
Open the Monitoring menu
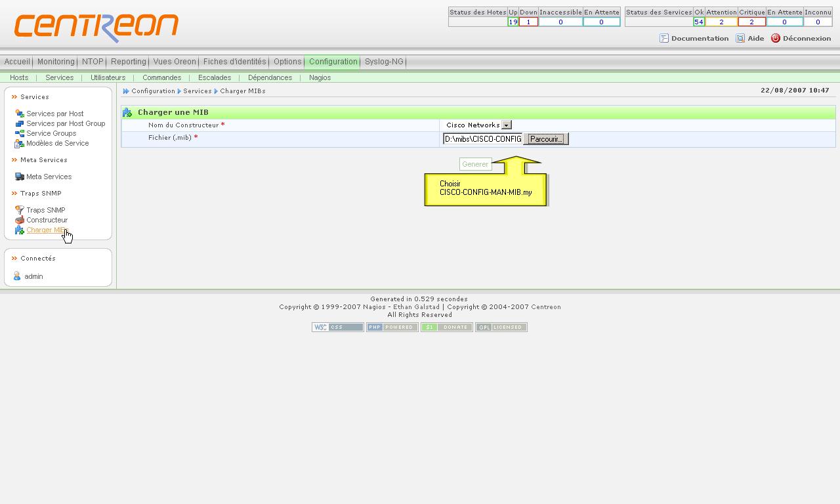pos(56,62)
